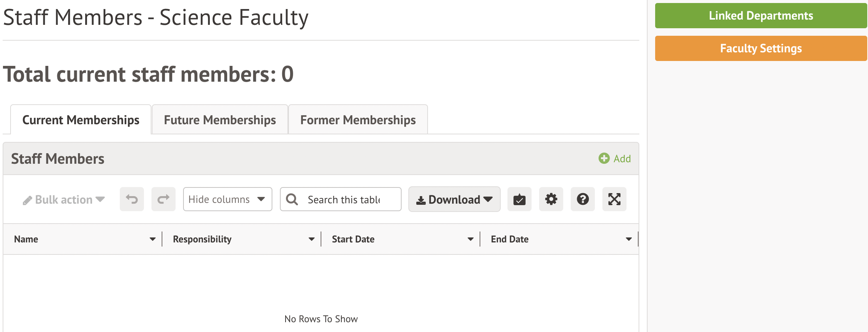Open End Date column menu arrow

[629, 239]
